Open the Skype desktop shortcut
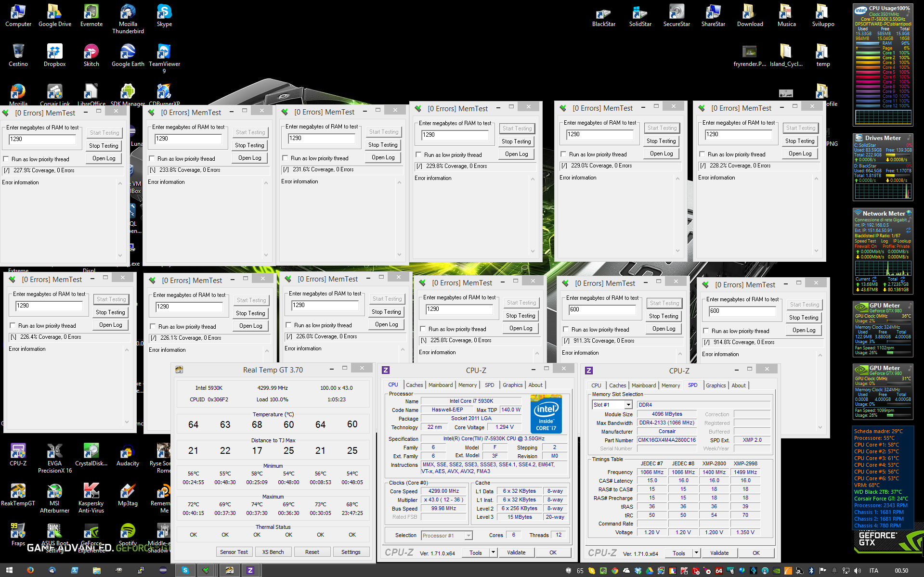924x577 pixels. pos(164,15)
